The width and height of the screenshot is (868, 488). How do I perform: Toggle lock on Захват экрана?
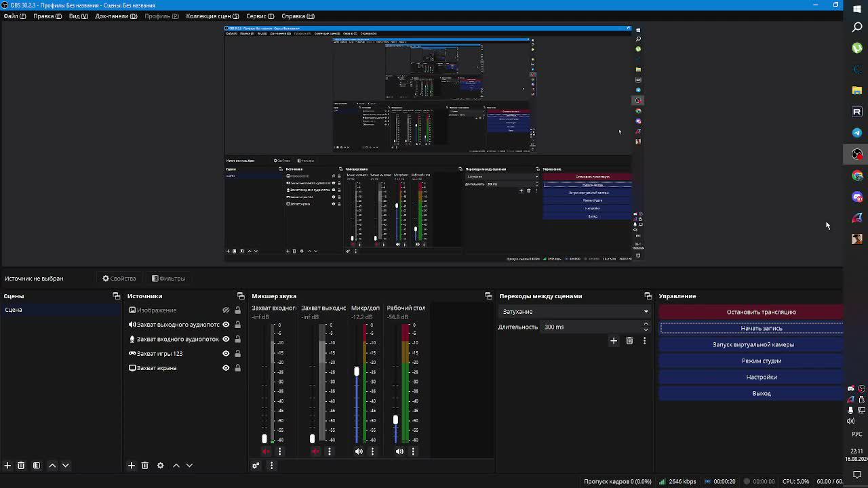[x=237, y=368]
